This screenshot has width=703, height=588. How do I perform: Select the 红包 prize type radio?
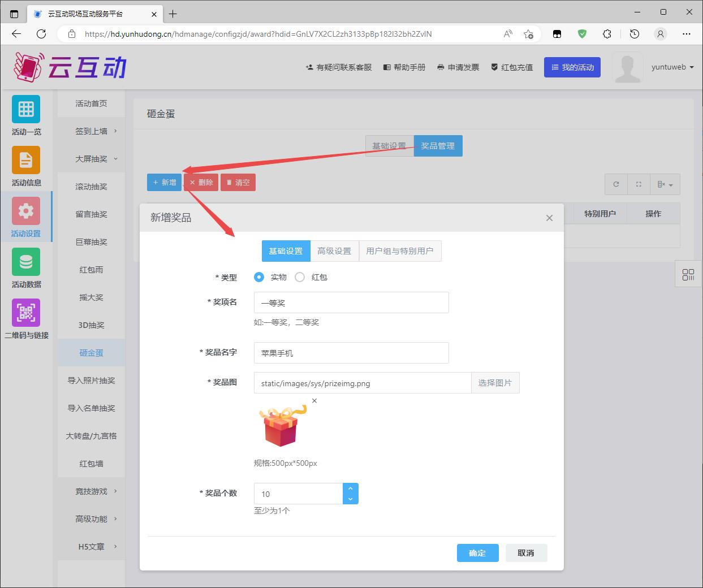(300, 277)
